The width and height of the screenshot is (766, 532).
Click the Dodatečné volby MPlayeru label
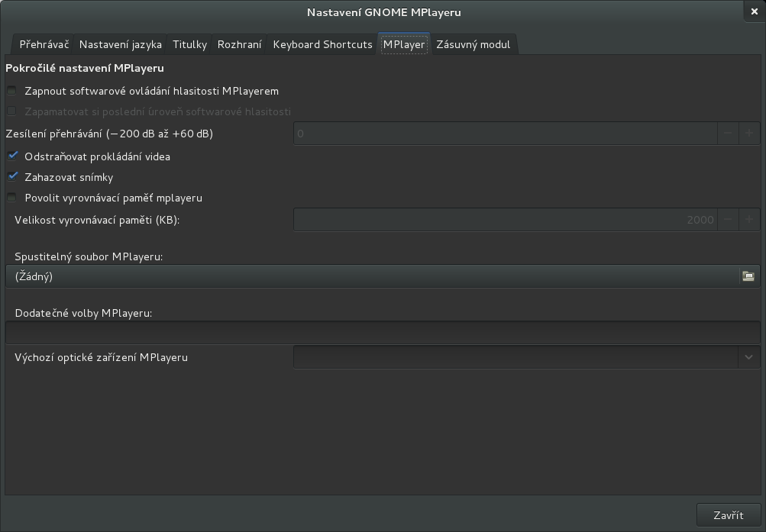(x=83, y=314)
